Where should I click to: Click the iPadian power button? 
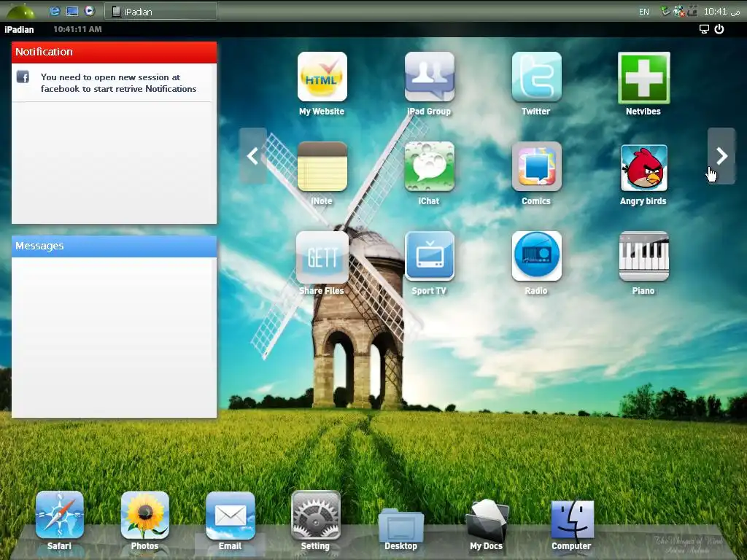point(719,29)
